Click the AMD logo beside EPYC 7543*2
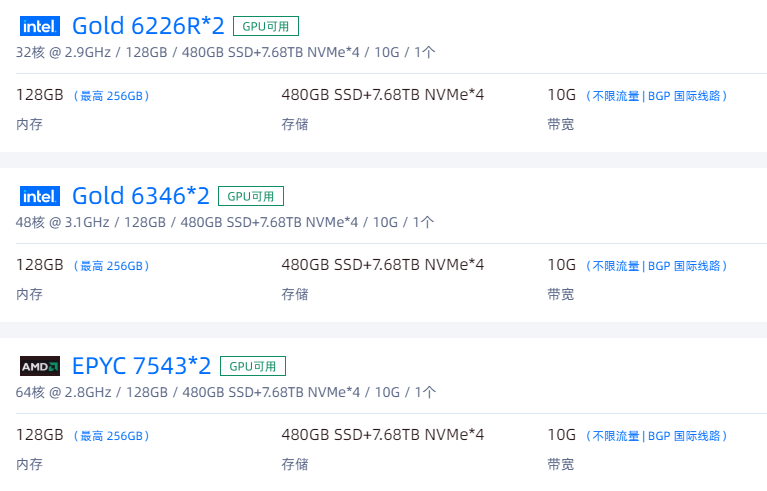The image size is (767, 491). 40,366
